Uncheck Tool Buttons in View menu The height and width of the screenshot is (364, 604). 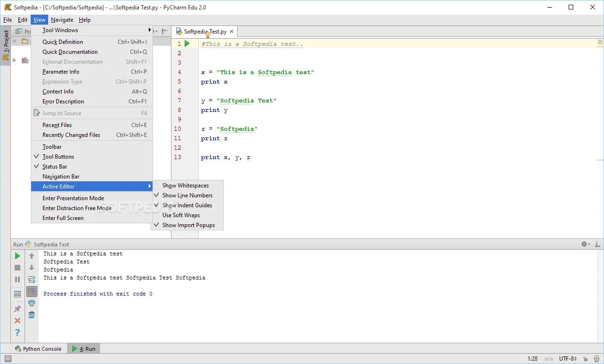coord(92,157)
